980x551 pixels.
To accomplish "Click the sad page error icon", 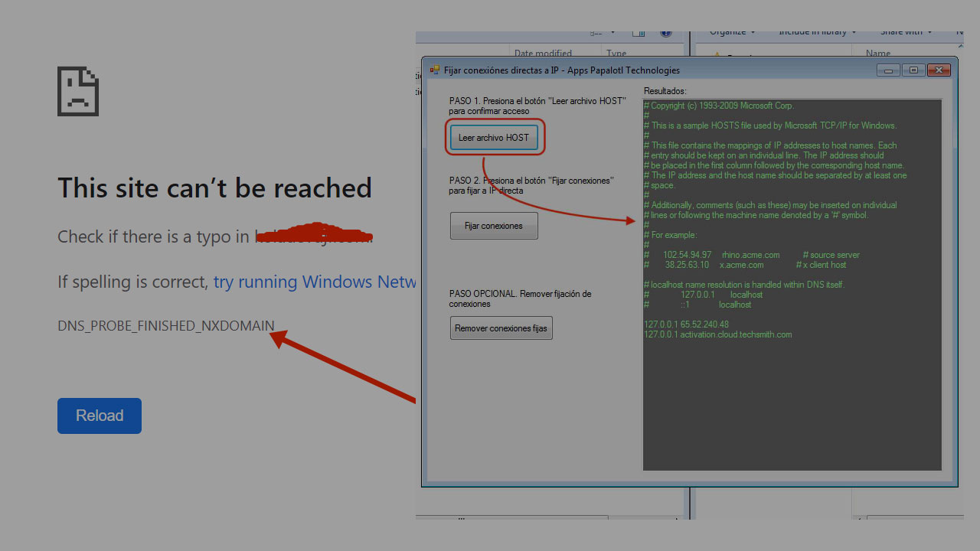I will tap(78, 92).
